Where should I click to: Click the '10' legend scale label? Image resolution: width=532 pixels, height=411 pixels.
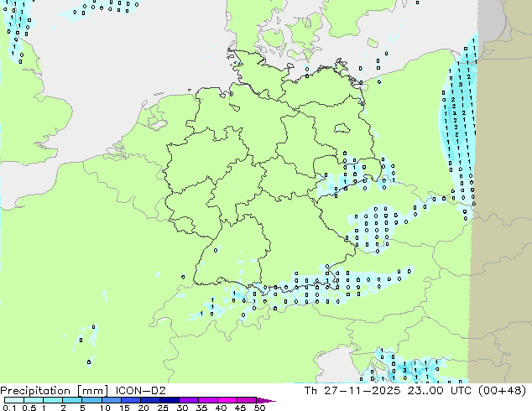pyautogui.click(x=105, y=408)
